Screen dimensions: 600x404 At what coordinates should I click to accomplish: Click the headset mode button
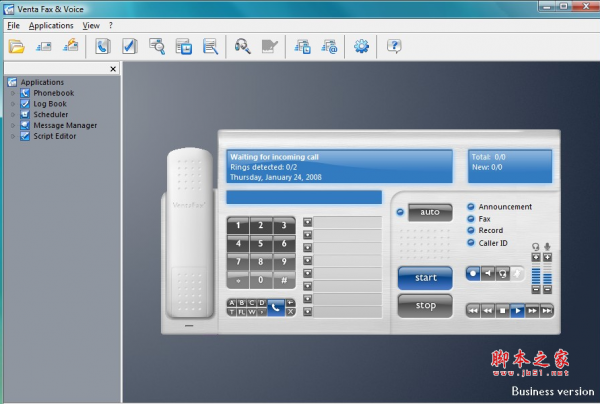502,274
